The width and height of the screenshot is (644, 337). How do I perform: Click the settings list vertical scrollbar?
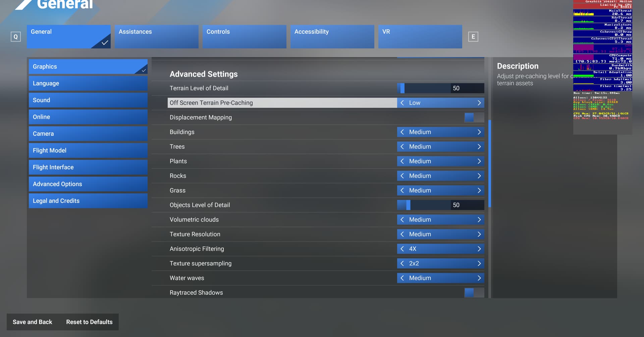click(x=490, y=163)
